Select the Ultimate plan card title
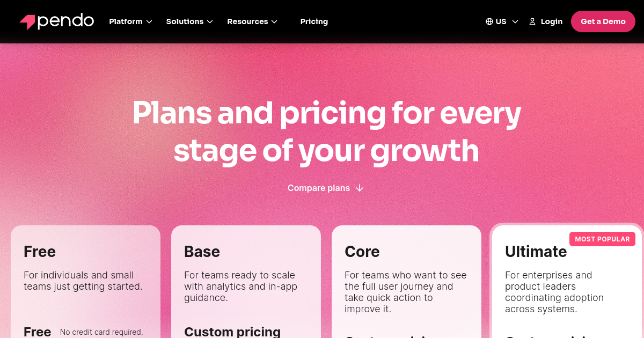The image size is (644, 338). click(536, 252)
